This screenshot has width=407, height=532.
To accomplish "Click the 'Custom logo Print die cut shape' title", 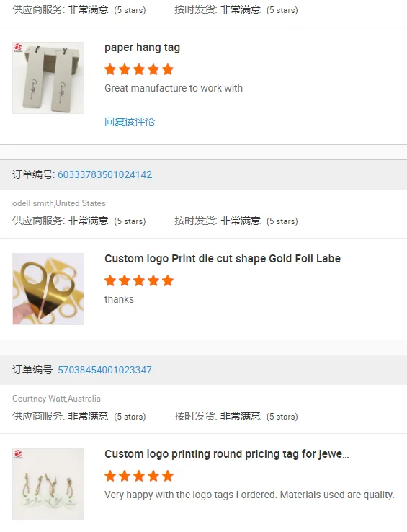I will (226, 259).
